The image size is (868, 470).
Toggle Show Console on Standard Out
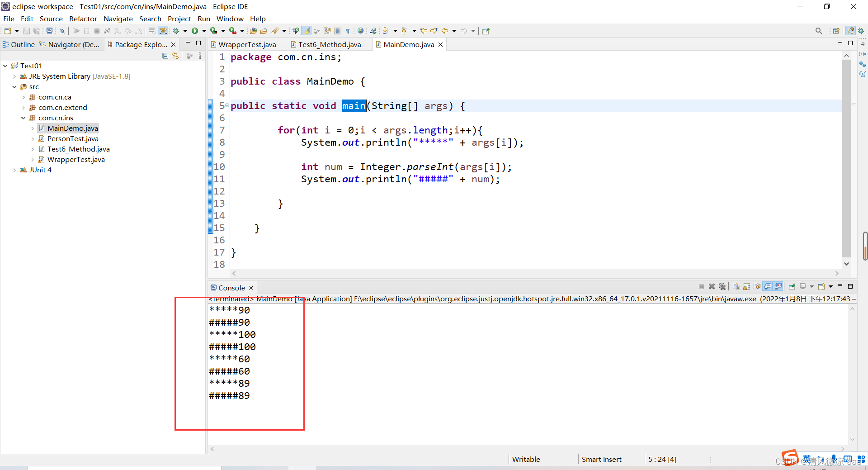pyautogui.click(x=768, y=286)
